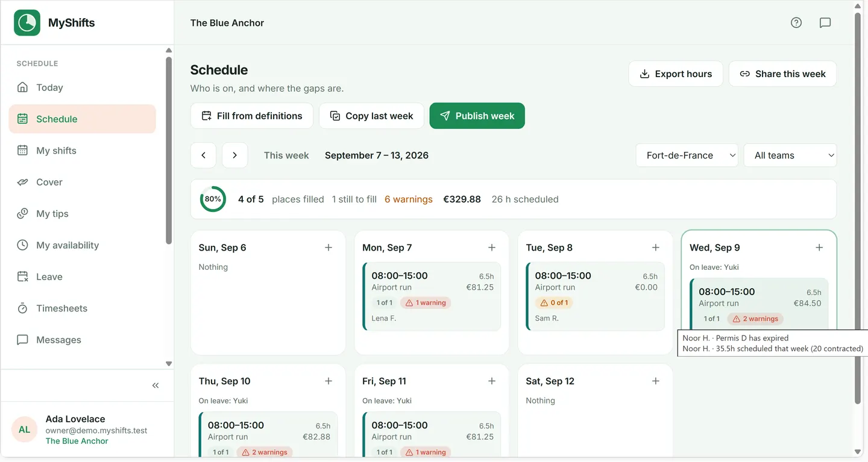Open Thursday's Airport run shift costing €82.88

coord(268,434)
